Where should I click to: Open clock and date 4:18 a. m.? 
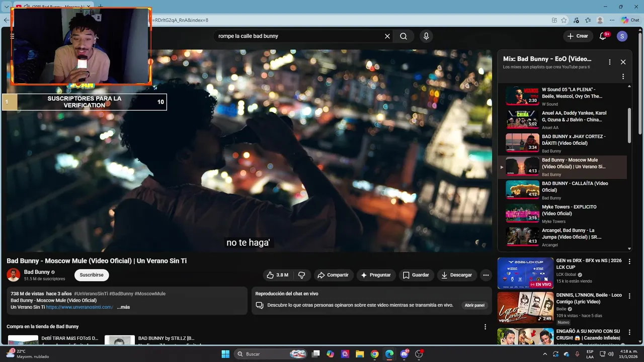(x=627, y=354)
